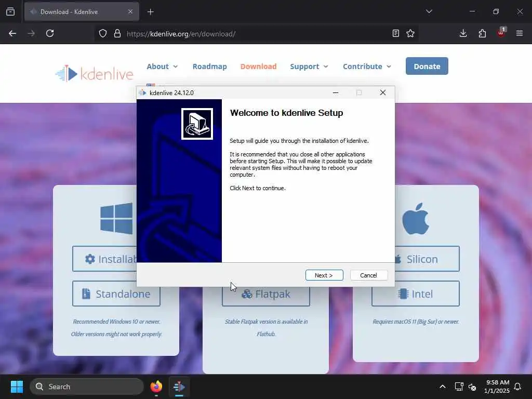
Task: Open the extensions puzzle icon
Action: click(482, 33)
